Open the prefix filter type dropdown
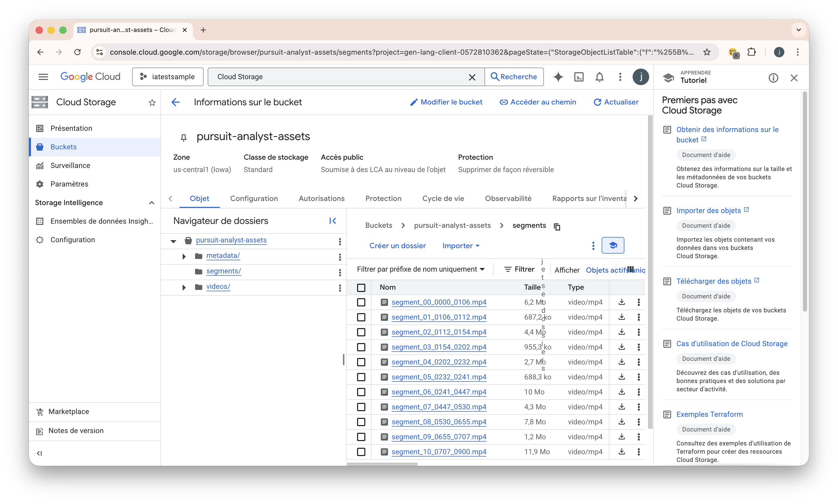Image resolution: width=838 pixels, height=504 pixels. (421, 269)
